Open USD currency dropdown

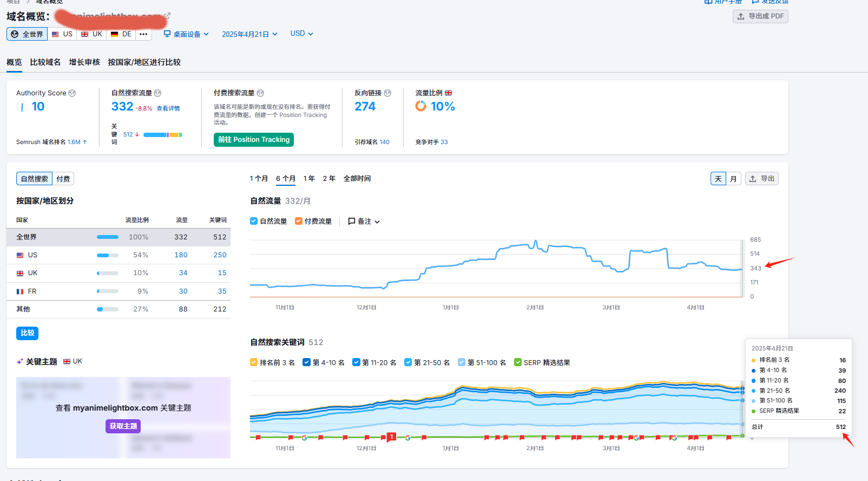301,34
